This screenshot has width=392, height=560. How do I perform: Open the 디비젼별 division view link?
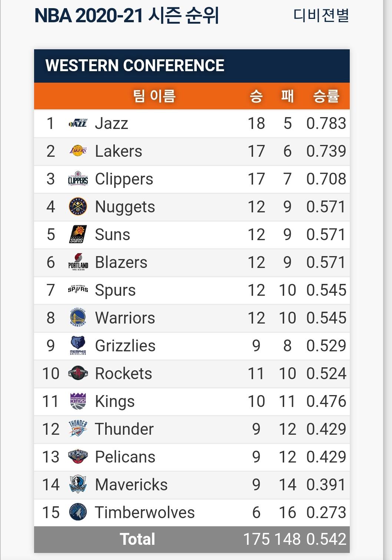[x=321, y=16]
